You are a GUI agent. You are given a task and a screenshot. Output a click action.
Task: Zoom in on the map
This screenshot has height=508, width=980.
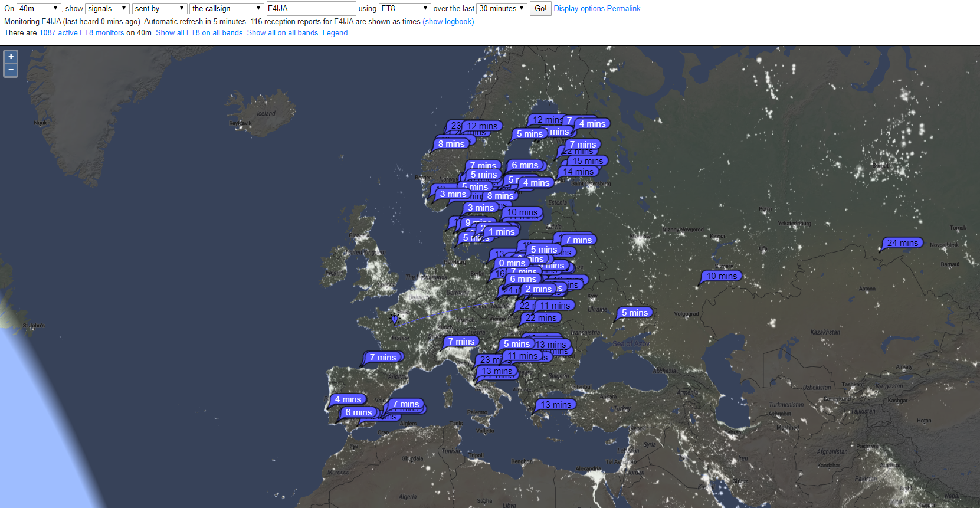point(11,57)
